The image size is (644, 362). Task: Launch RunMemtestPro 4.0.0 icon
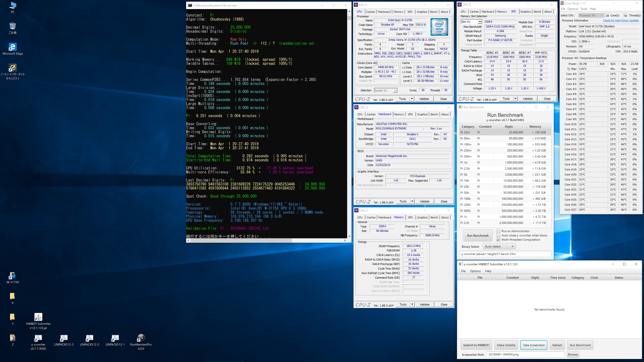coord(141,342)
